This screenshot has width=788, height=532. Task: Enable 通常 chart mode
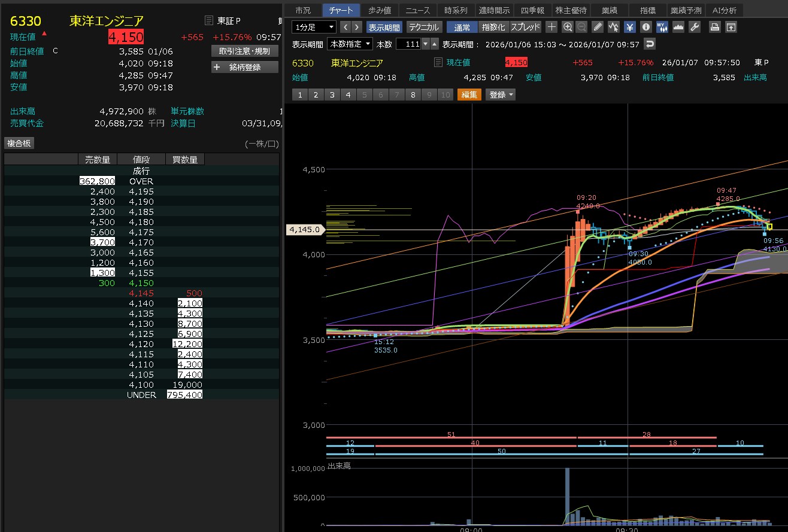[462, 27]
